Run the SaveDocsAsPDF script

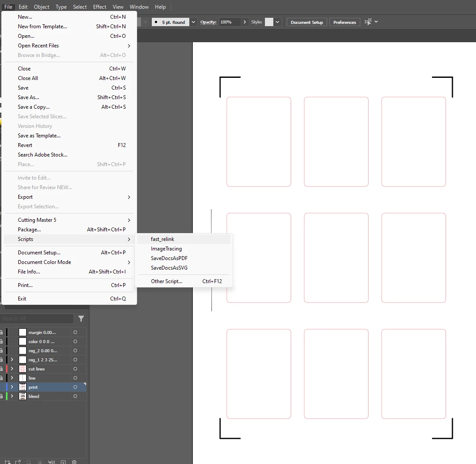coord(169,258)
